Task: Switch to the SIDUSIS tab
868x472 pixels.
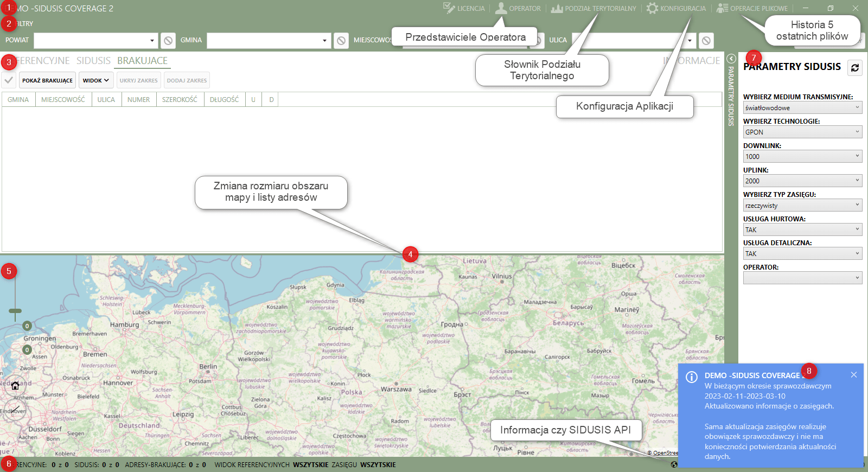Action: point(93,61)
